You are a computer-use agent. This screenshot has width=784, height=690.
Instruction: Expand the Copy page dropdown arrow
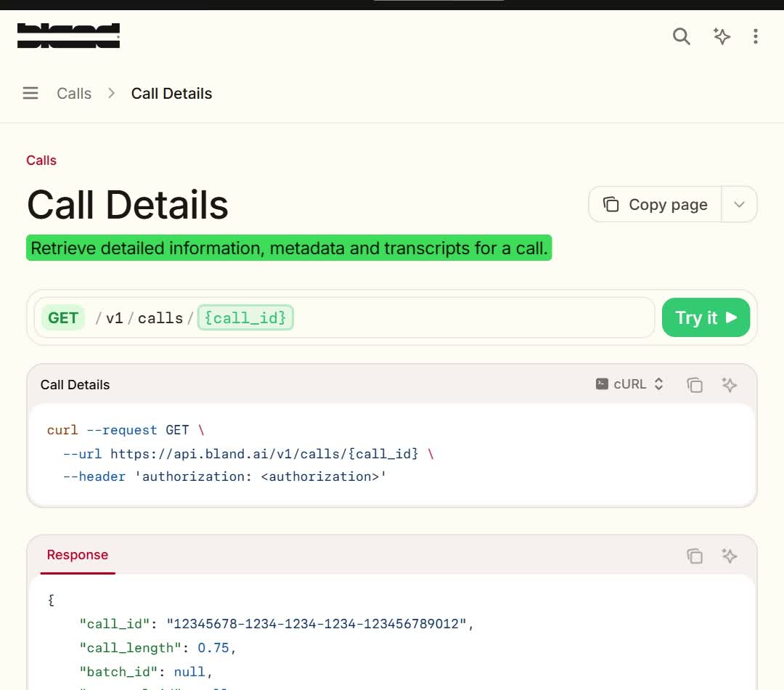tap(739, 204)
